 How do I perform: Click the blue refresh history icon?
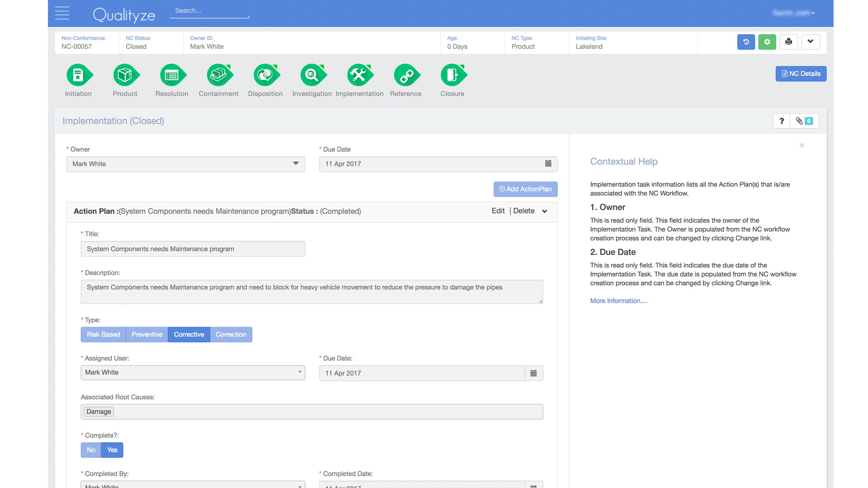tap(746, 42)
